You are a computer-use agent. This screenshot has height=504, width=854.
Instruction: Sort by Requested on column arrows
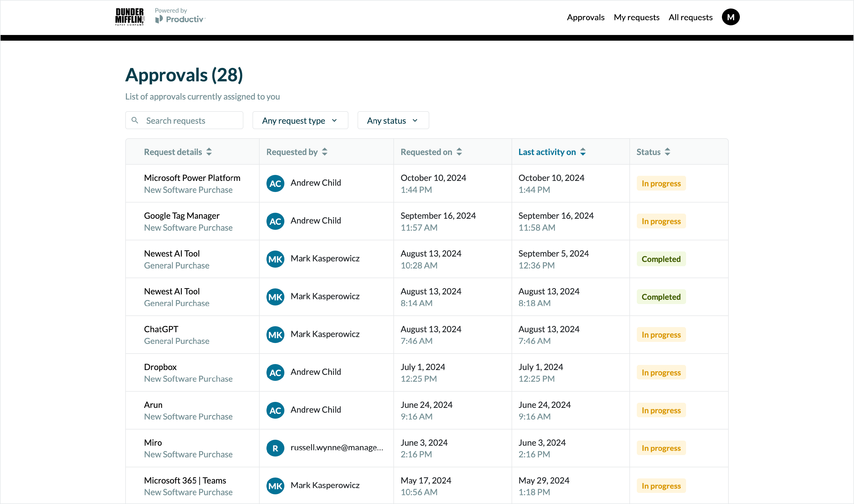[x=459, y=152]
